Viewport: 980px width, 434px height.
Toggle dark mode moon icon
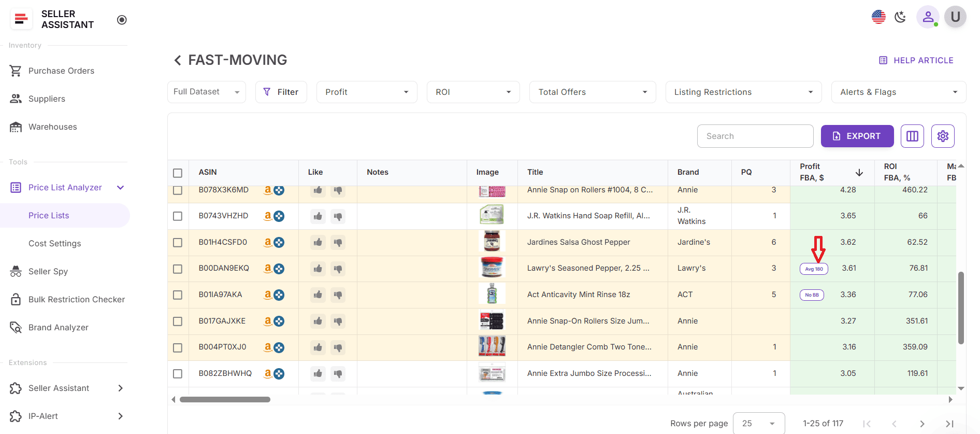[x=900, y=17]
